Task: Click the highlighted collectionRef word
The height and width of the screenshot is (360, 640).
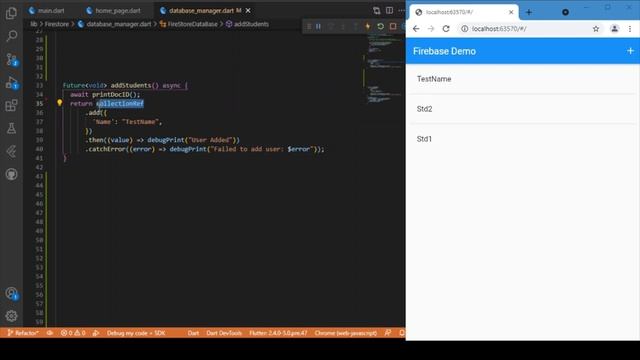Action: [120, 104]
